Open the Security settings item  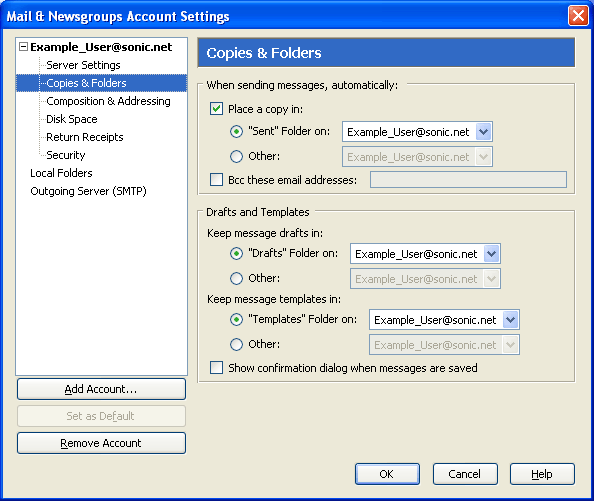point(66,155)
